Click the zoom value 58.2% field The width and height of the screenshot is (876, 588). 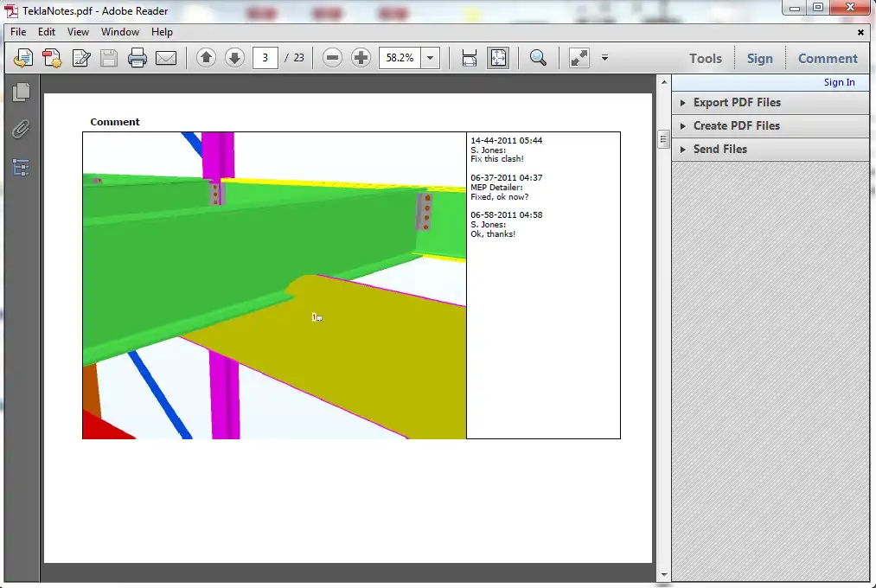400,58
